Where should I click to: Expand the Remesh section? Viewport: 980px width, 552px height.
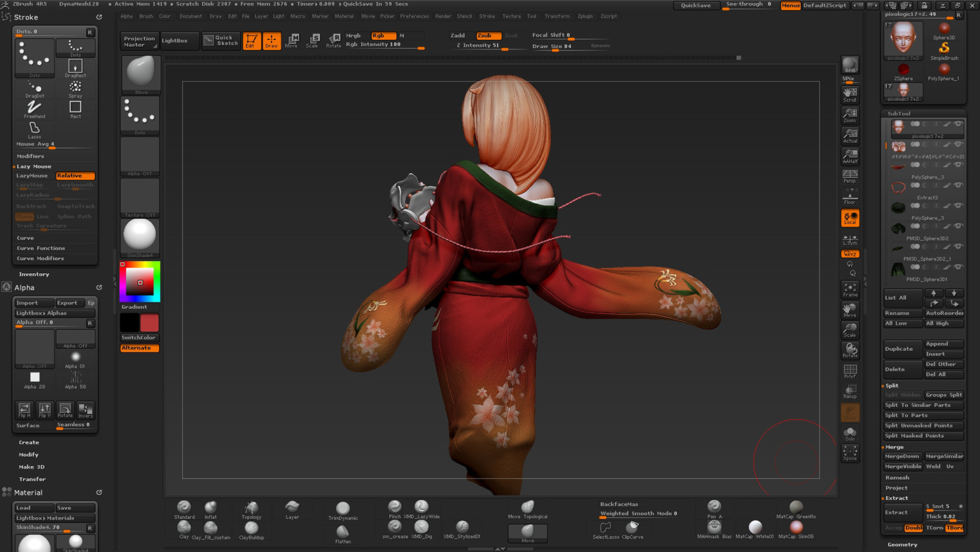(x=897, y=478)
